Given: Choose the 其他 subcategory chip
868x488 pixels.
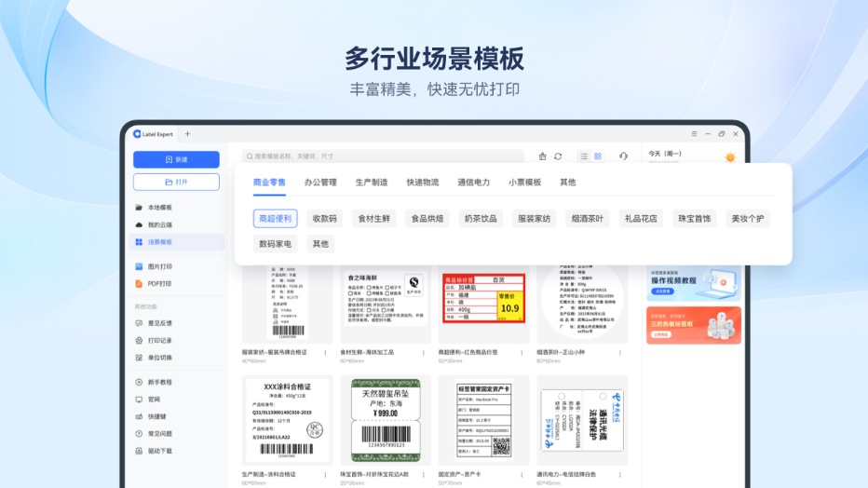Looking at the screenshot, I should [x=320, y=244].
